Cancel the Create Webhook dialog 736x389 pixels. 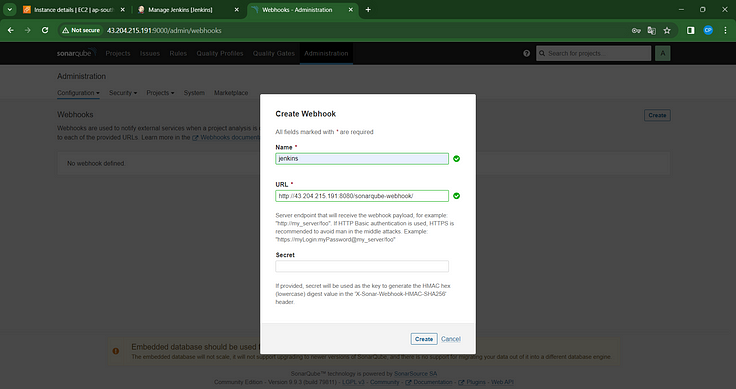pyautogui.click(x=451, y=339)
